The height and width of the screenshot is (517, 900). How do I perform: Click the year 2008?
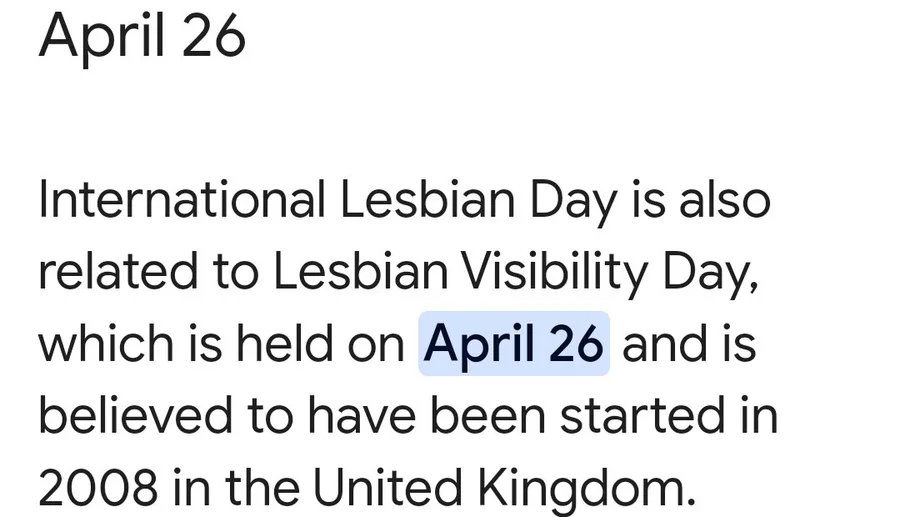[x=98, y=488]
